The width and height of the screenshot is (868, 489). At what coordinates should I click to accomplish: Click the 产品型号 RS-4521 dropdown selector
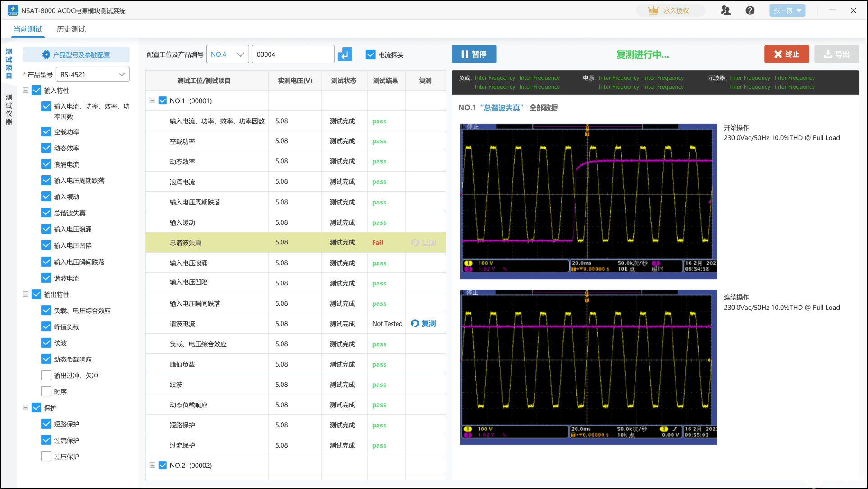(93, 74)
